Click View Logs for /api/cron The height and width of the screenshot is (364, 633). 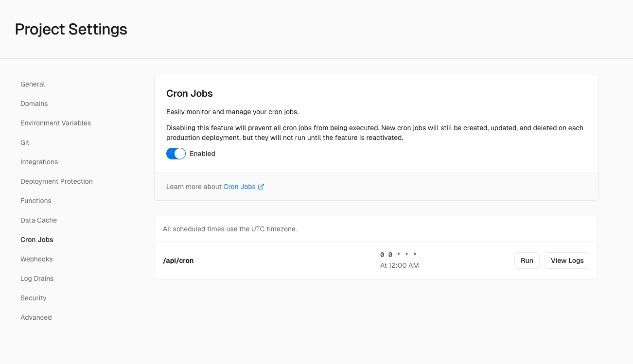pos(567,260)
